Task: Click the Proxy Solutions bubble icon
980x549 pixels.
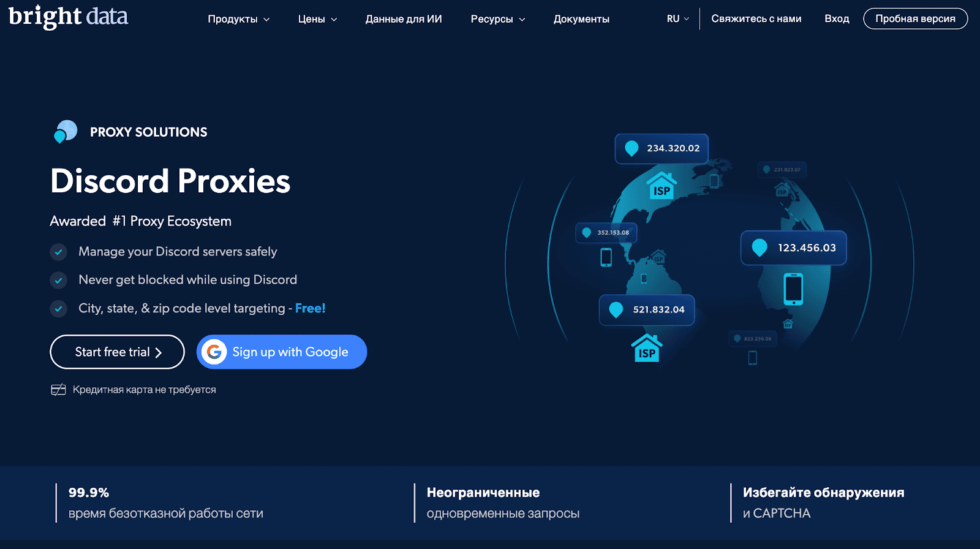Action: tap(66, 131)
